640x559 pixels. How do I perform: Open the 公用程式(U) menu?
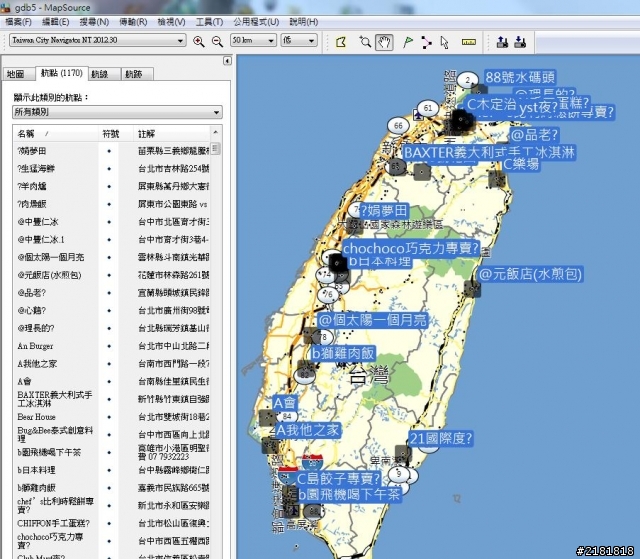point(256,22)
